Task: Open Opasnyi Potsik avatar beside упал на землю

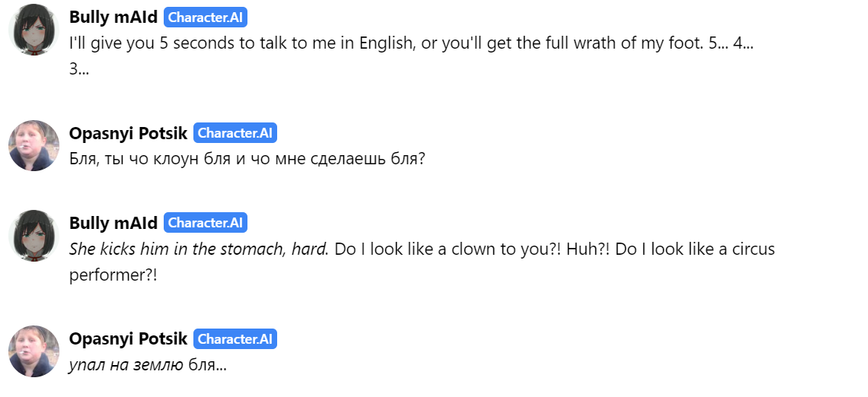Action: [x=34, y=351]
